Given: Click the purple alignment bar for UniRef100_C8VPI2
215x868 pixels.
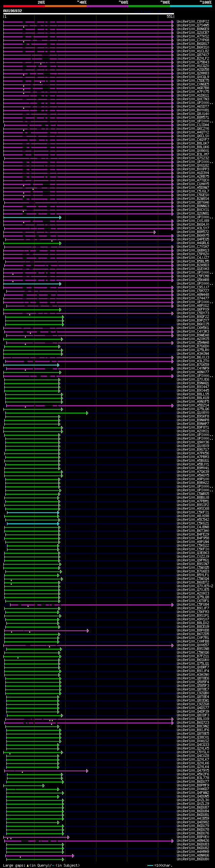Looking at the screenshot, I should 88,21.
